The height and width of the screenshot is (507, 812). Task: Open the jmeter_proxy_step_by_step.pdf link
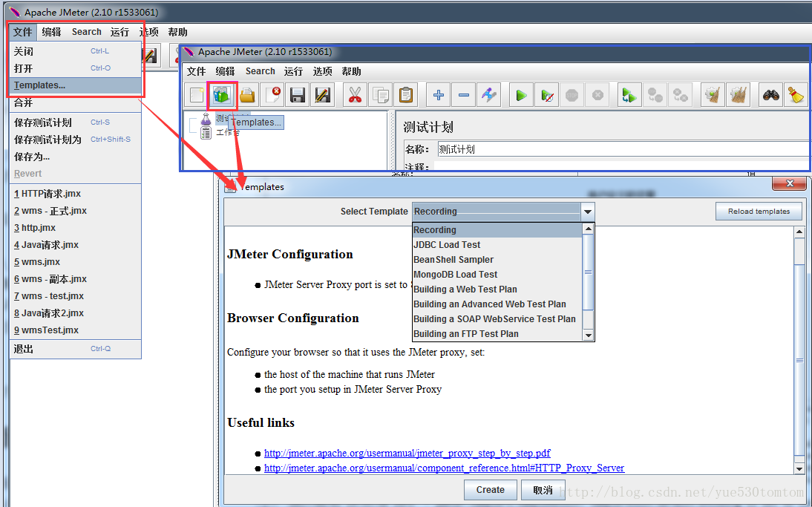pyautogui.click(x=407, y=453)
